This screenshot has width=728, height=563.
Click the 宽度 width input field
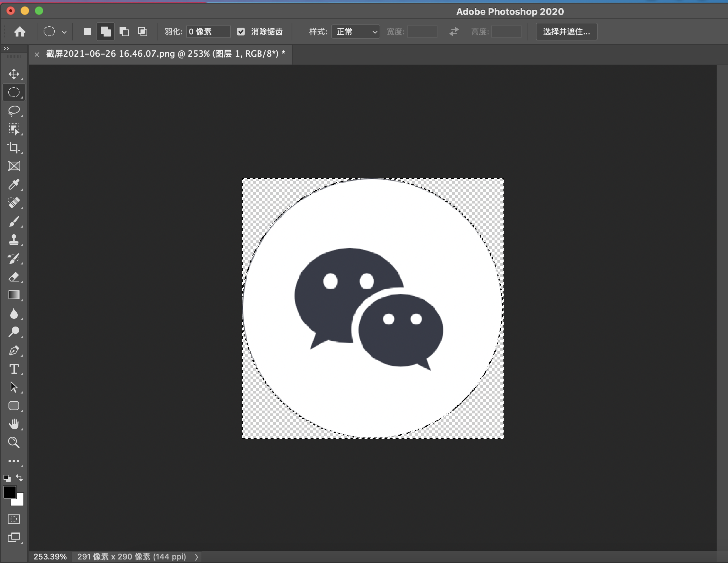pos(422,32)
